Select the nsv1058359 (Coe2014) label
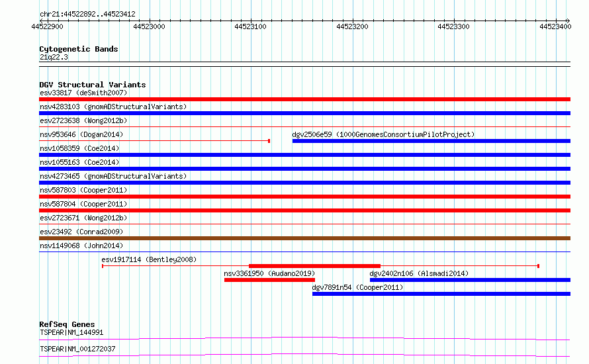 [79, 148]
